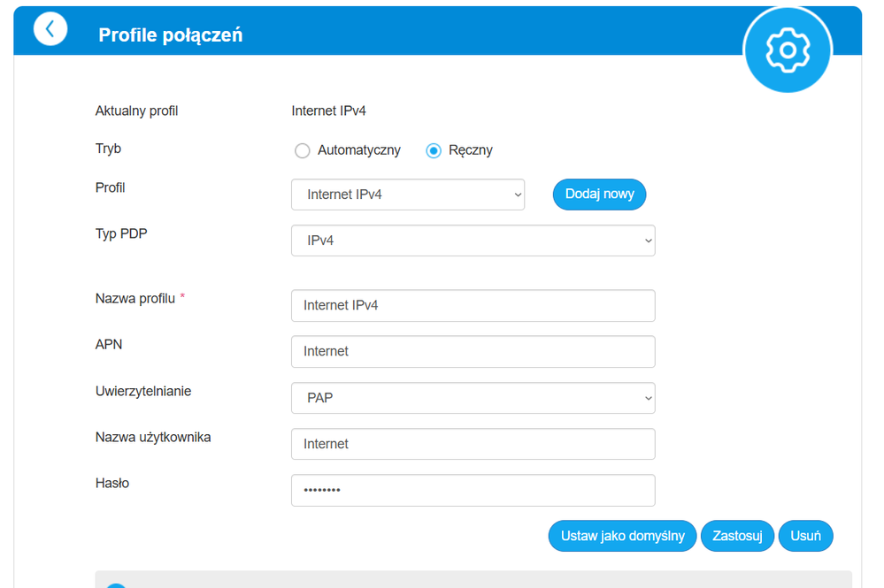
Task: Click Ustaw jako domyślny button
Action: 622,536
